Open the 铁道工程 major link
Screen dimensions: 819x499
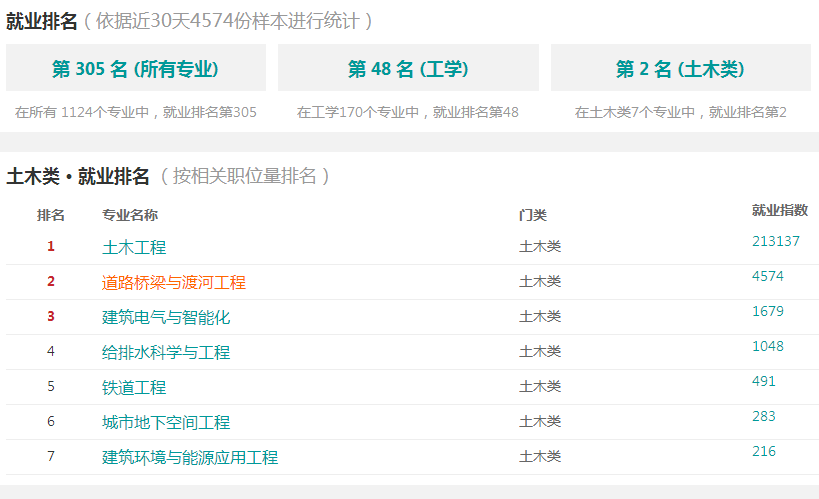pos(134,387)
